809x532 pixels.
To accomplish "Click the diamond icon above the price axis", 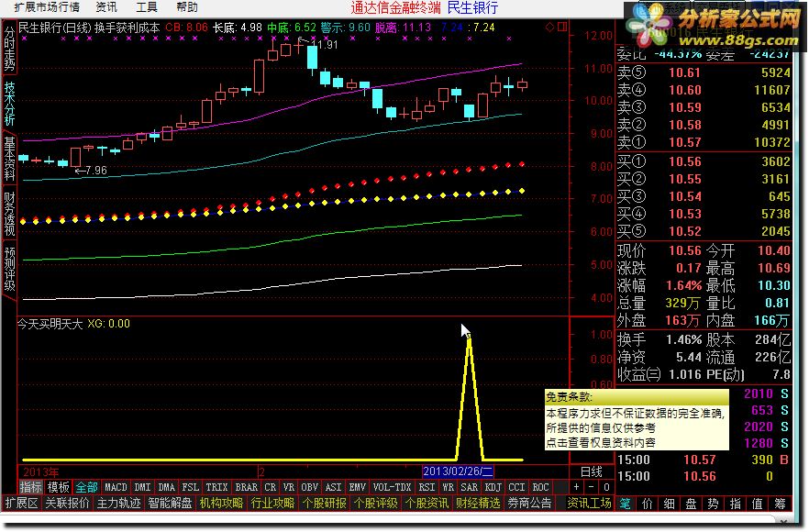I will [550, 27].
